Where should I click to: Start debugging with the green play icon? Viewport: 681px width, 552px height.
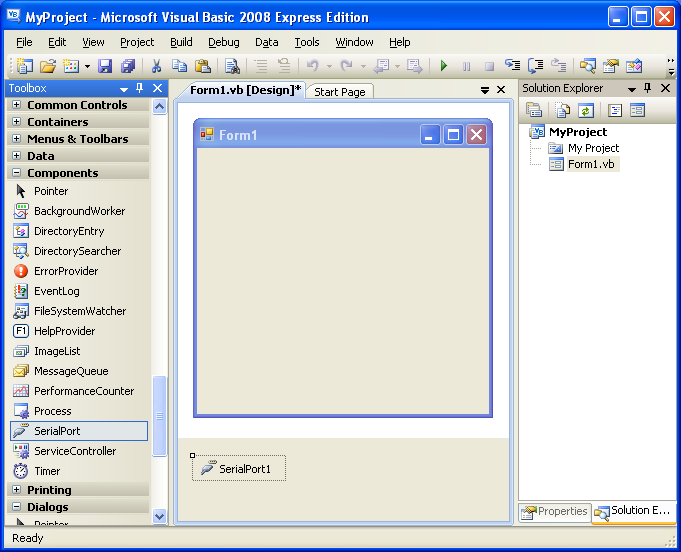[443, 66]
